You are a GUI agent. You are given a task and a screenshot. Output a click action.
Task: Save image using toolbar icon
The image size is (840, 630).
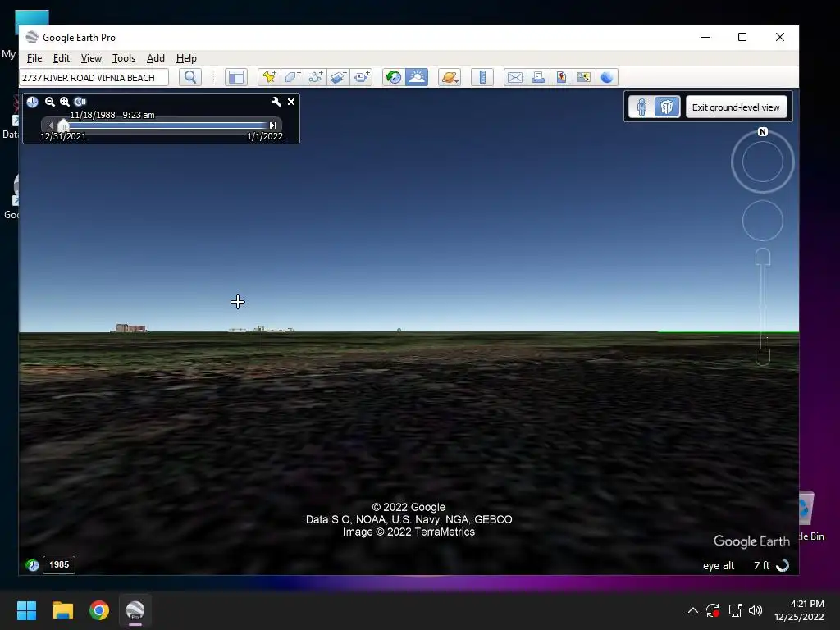coord(561,77)
